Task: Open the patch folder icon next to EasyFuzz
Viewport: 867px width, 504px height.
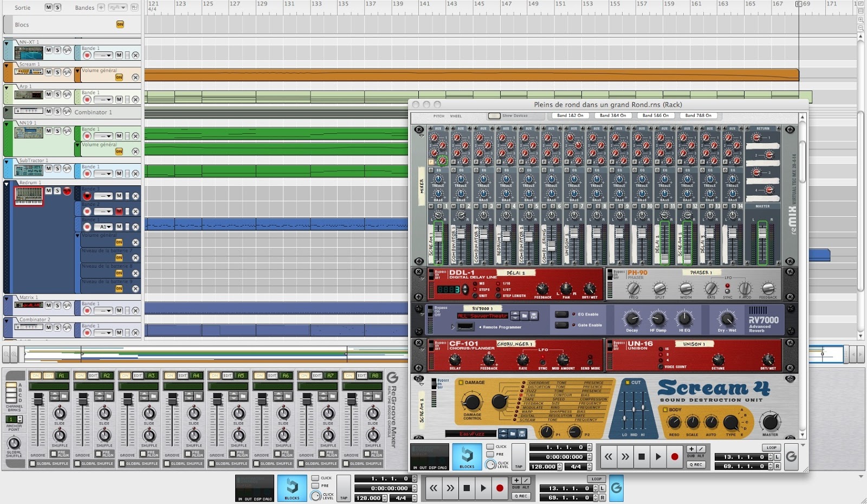Action: coord(513,434)
